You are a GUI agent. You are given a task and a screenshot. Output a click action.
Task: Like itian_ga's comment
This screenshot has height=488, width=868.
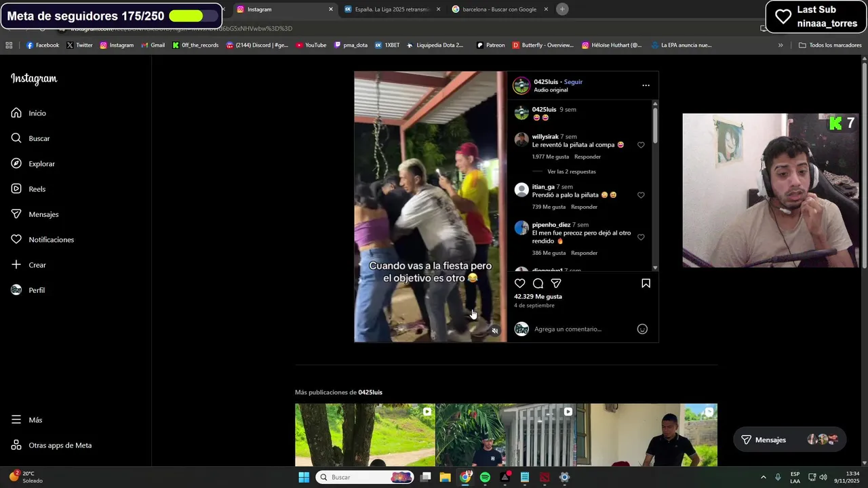click(641, 195)
